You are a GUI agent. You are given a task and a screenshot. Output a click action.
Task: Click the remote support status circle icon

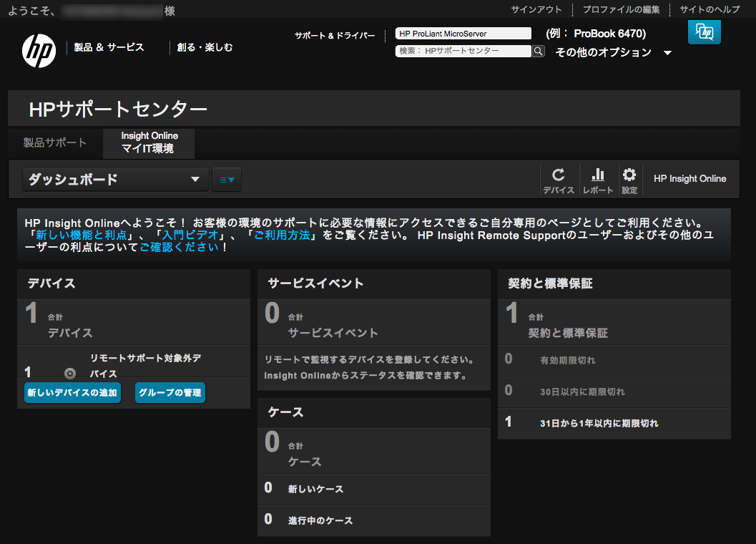70,373
